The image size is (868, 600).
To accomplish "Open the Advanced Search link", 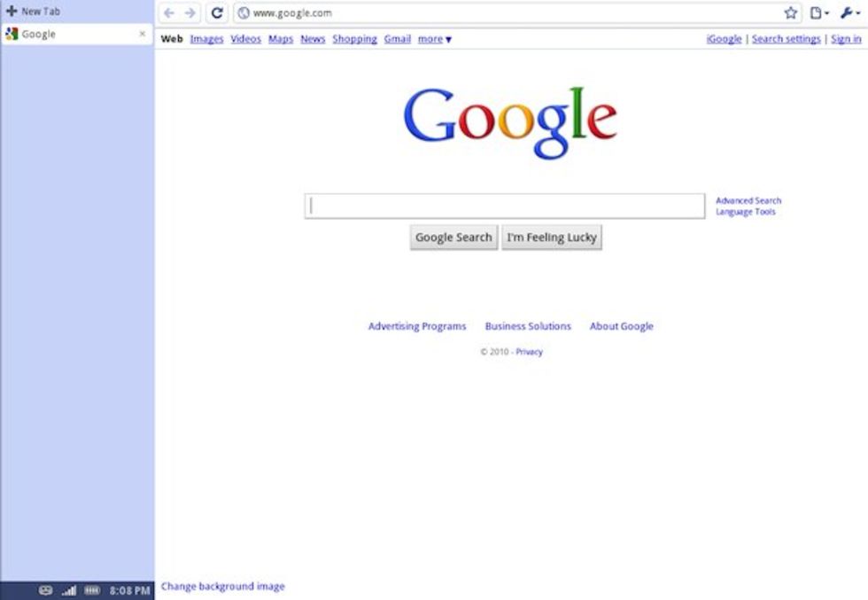I will point(748,200).
